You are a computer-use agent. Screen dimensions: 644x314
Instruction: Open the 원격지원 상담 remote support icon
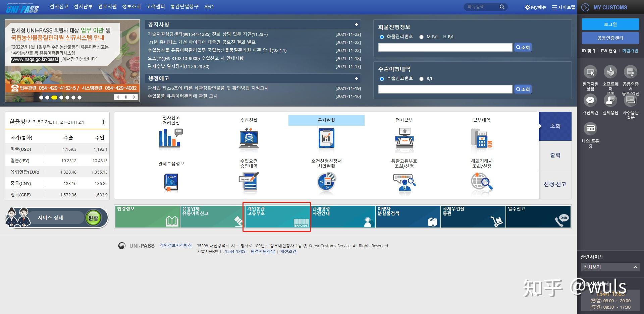(x=590, y=72)
